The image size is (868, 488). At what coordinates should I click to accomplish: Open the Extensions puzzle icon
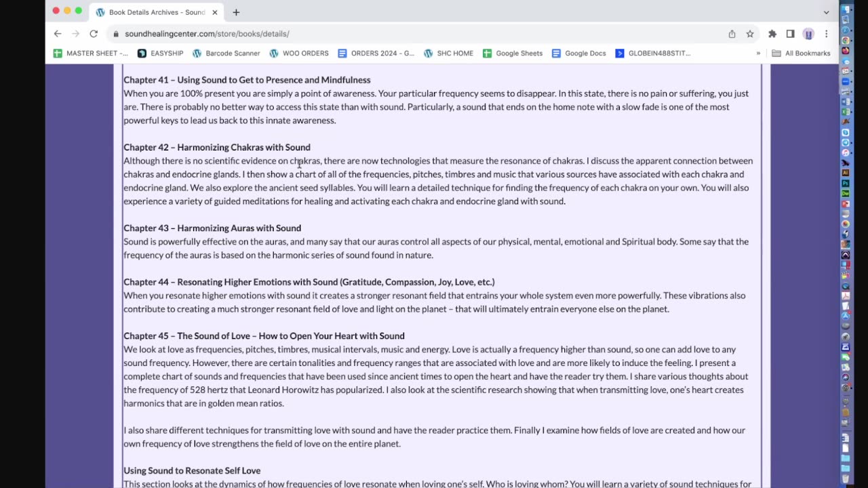tap(772, 34)
